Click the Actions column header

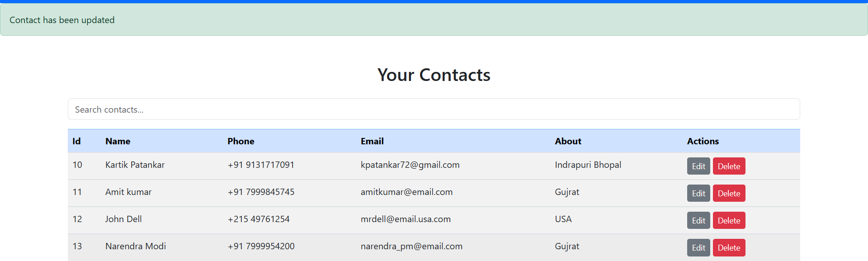[x=703, y=141]
